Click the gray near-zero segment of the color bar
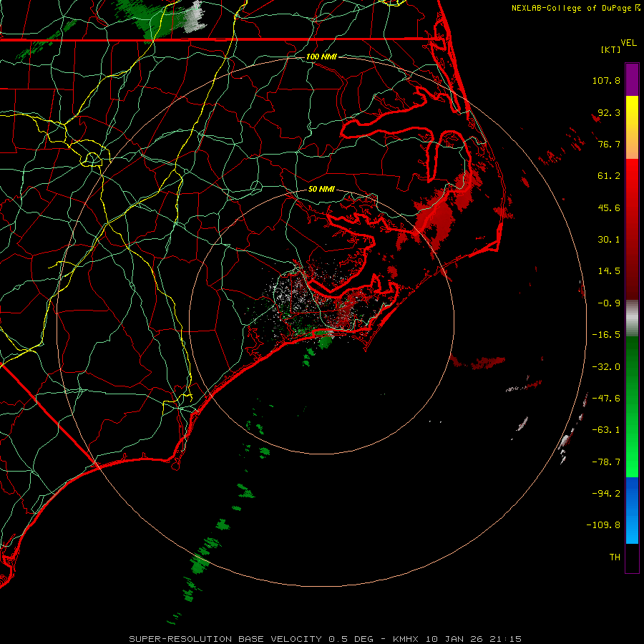Image resolution: width=644 pixels, height=644 pixels. tap(632, 318)
